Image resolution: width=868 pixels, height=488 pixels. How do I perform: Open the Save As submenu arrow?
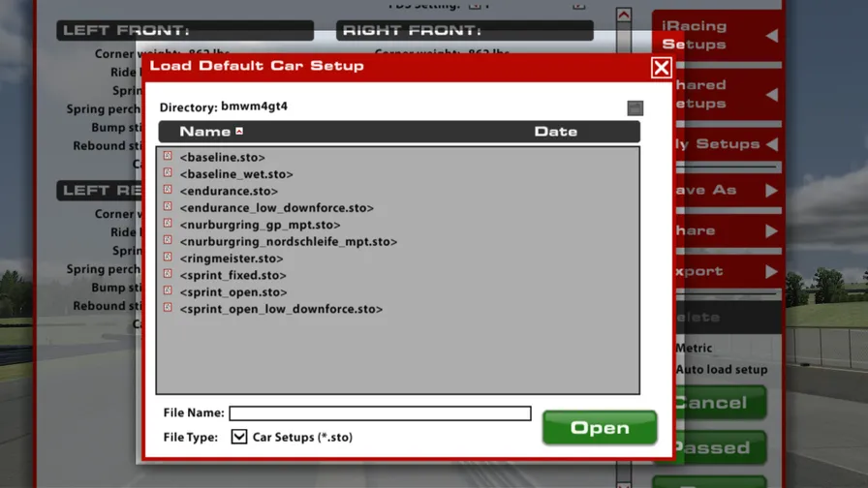pyautogui.click(x=772, y=191)
